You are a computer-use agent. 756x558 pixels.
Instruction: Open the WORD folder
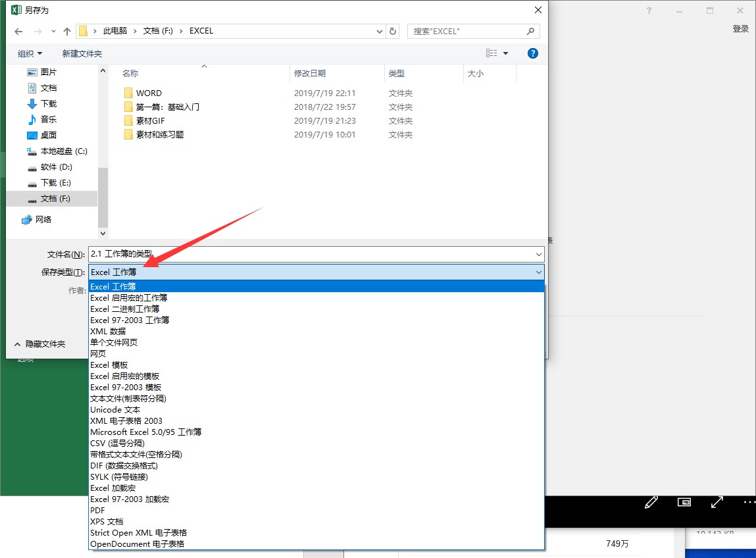(x=149, y=93)
